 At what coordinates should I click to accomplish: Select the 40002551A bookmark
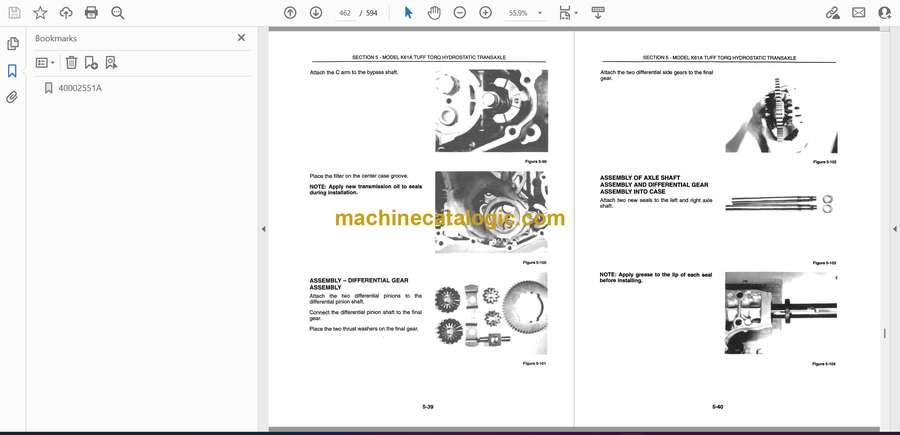coord(80,88)
